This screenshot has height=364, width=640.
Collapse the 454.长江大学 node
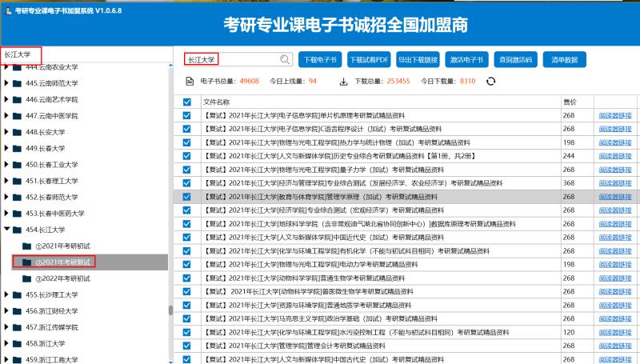pyautogui.click(x=7, y=229)
